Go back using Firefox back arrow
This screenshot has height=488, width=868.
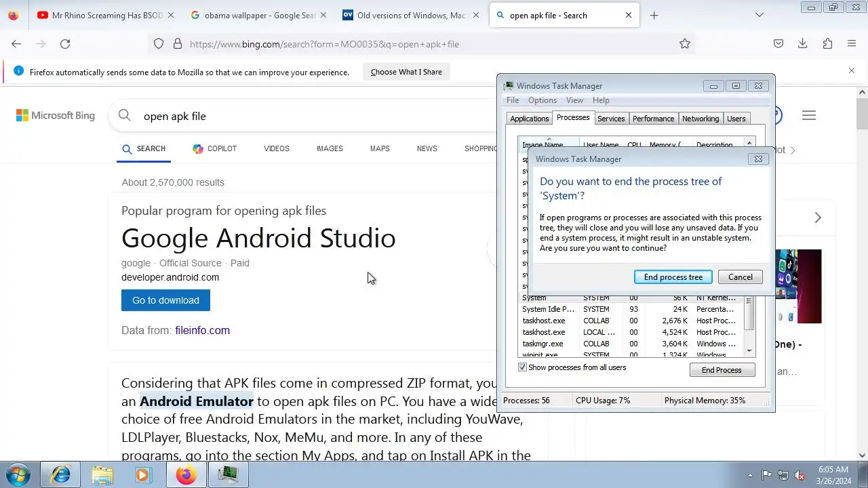coord(16,43)
